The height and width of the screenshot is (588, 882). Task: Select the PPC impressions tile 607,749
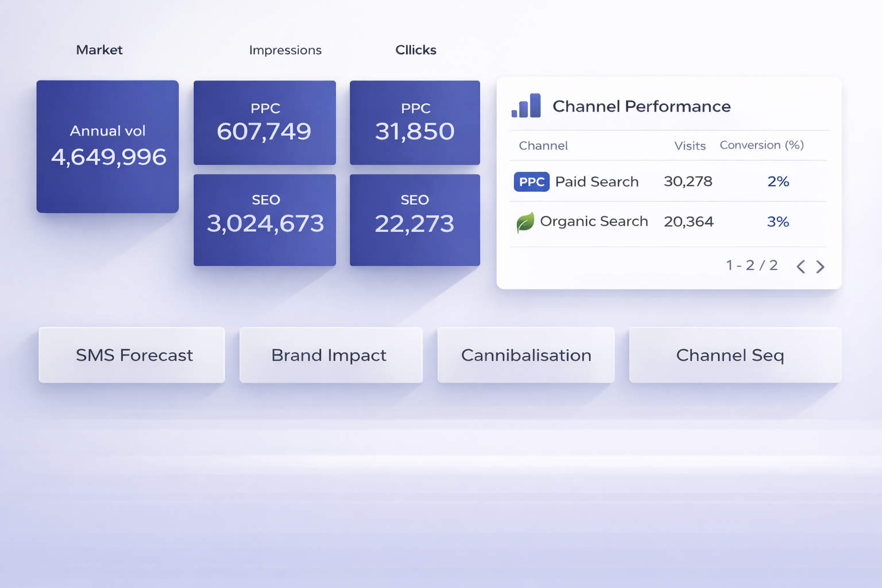[265, 122]
